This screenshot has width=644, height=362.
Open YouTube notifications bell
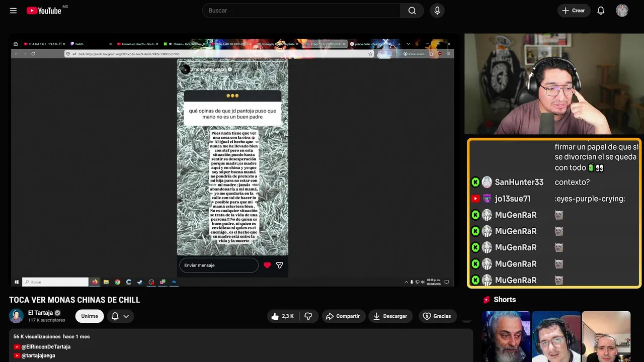601,11
